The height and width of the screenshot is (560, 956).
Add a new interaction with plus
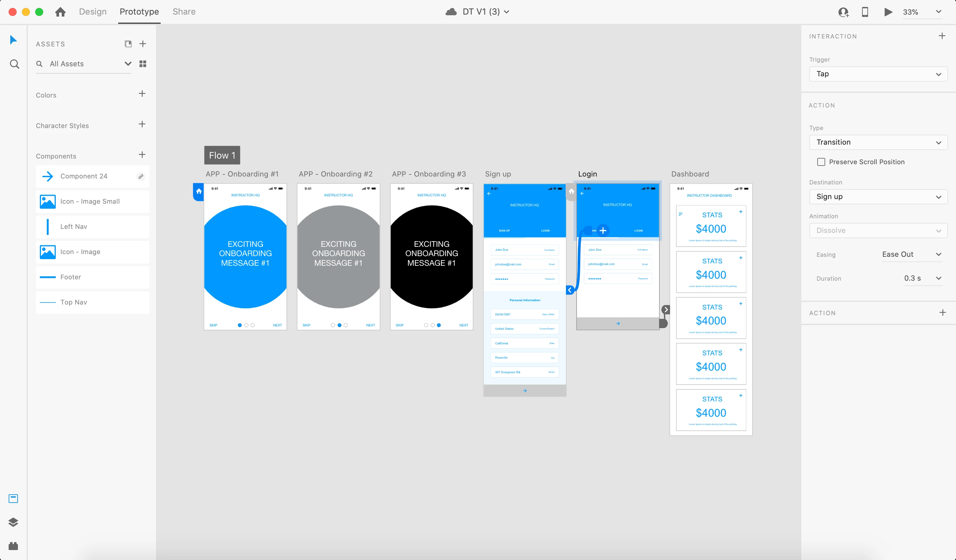point(942,36)
